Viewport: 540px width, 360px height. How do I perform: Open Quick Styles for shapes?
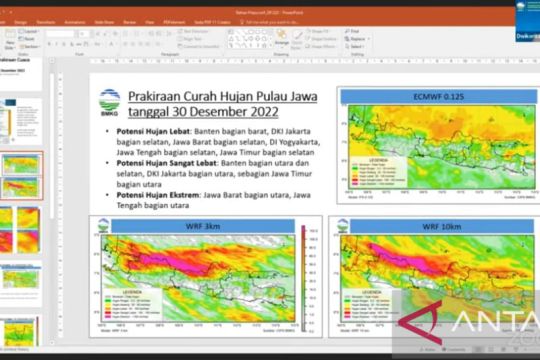[x=297, y=40]
